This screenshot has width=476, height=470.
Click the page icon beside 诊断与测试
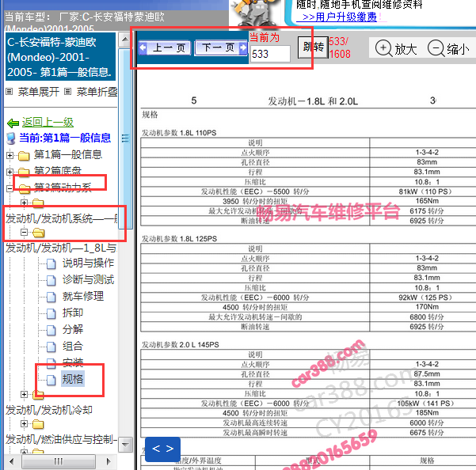pyautogui.click(x=51, y=280)
